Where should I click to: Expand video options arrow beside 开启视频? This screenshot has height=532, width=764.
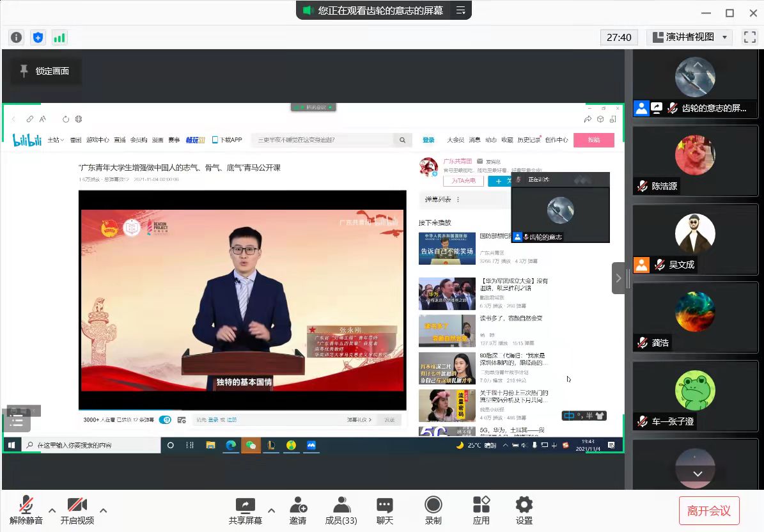click(104, 510)
